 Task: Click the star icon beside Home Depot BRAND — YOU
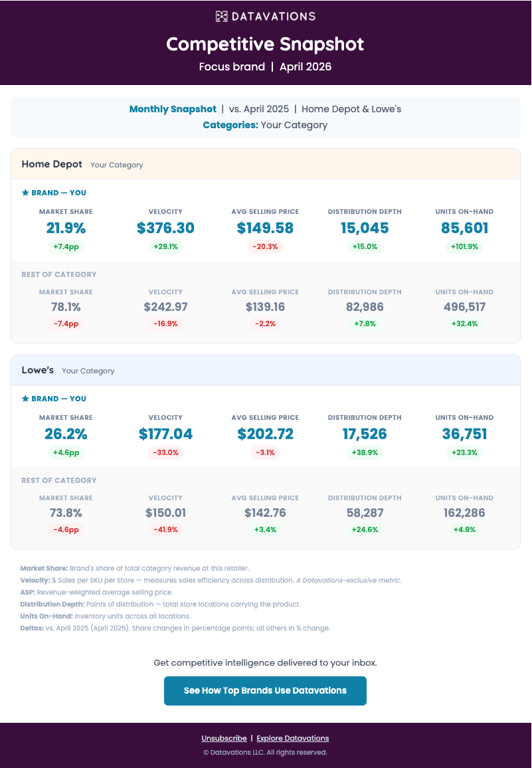coord(25,193)
